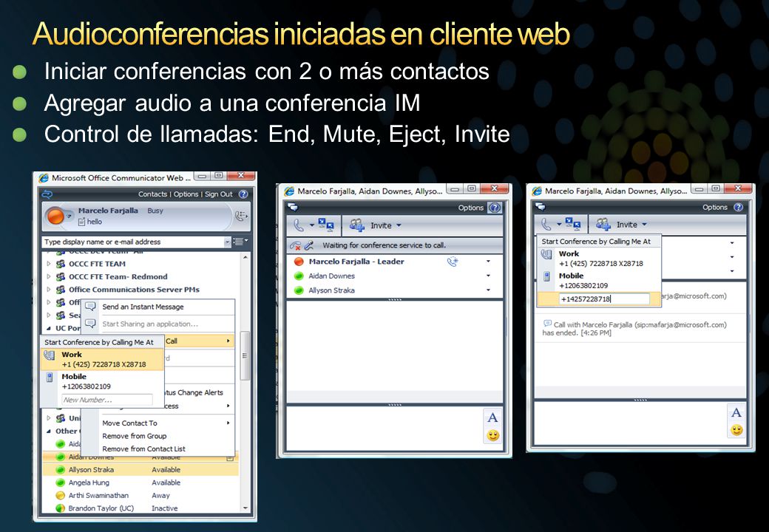Click the Invite button in right conference window

pos(621,225)
